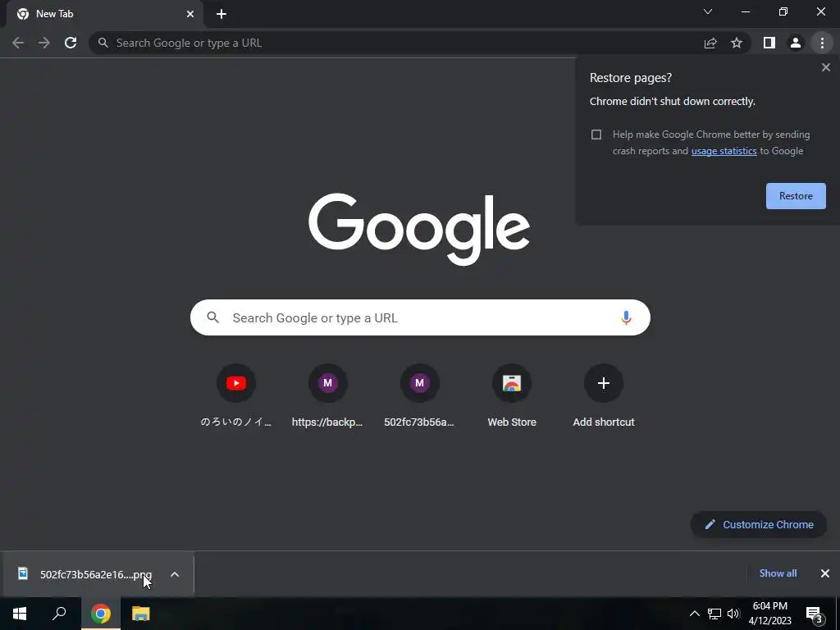Image resolution: width=840 pixels, height=630 pixels.
Task: Open the Windows Start menu
Action: pos(20,614)
